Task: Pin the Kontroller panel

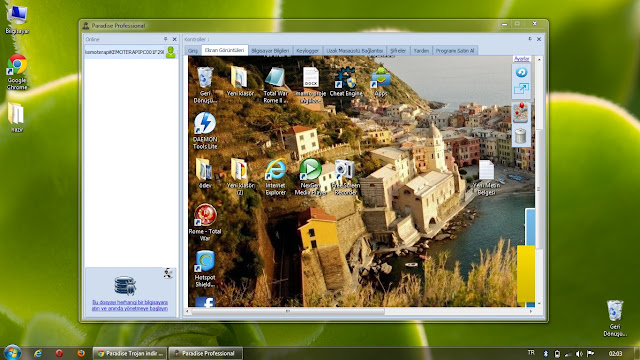Action: click(x=530, y=39)
